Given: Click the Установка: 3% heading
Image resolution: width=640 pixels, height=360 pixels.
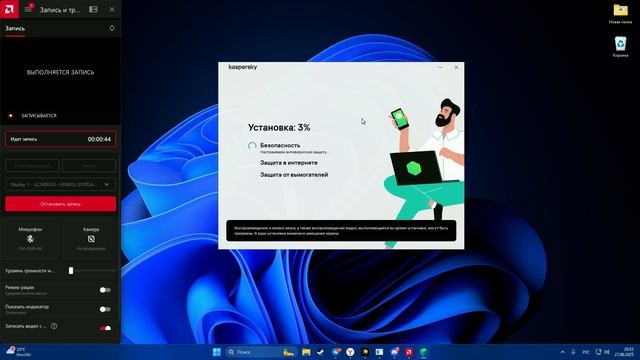Looking at the screenshot, I should 279,127.
